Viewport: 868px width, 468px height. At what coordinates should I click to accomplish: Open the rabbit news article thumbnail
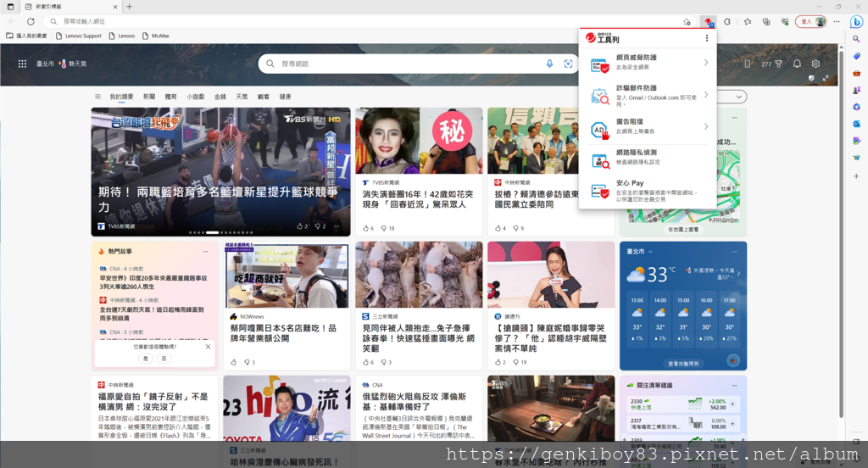tap(419, 275)
